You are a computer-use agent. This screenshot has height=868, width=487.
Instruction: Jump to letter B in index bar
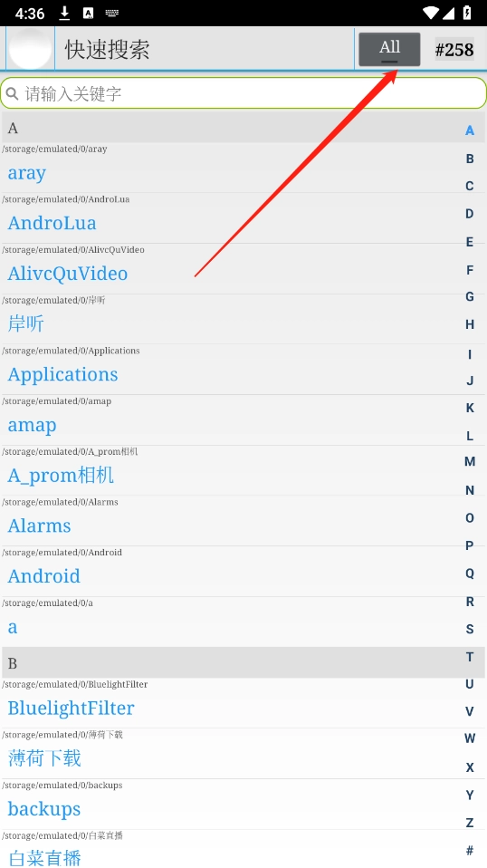point(469,159)
